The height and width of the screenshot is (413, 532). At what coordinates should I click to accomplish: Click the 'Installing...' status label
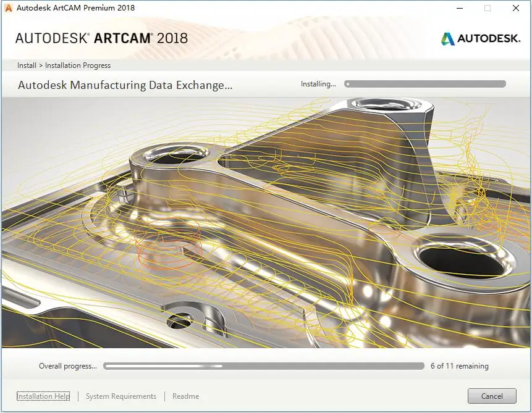tap(318, 84)
